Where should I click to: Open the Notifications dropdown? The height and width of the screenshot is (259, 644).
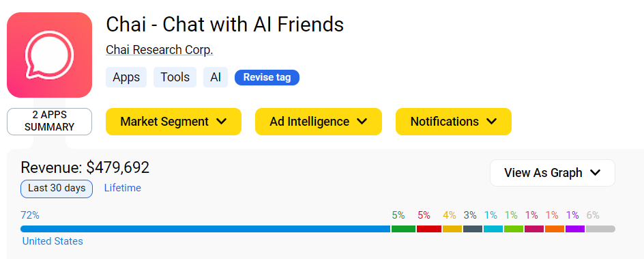(x=454, y=122)
